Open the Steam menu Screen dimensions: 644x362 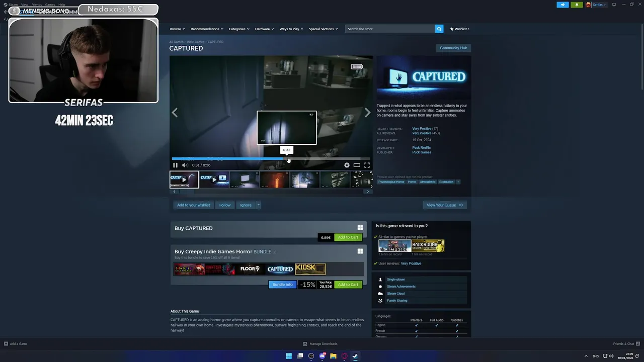13,5
